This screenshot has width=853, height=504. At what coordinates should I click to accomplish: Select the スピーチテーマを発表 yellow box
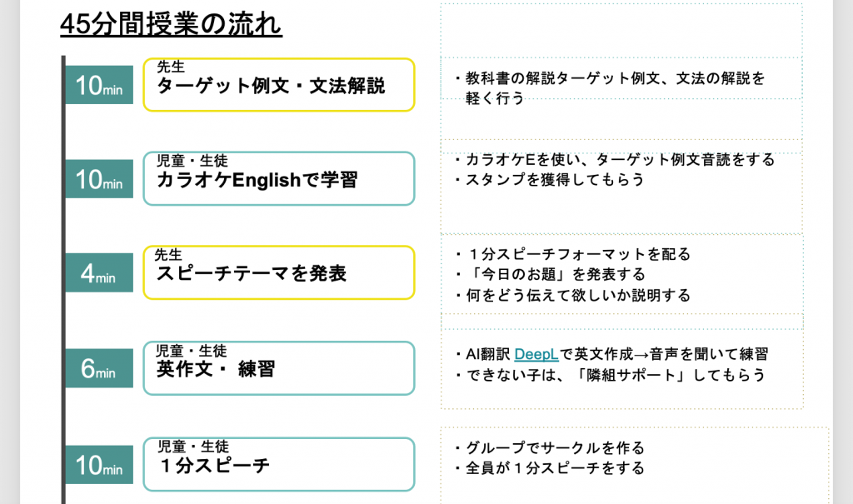coord(278,272)
